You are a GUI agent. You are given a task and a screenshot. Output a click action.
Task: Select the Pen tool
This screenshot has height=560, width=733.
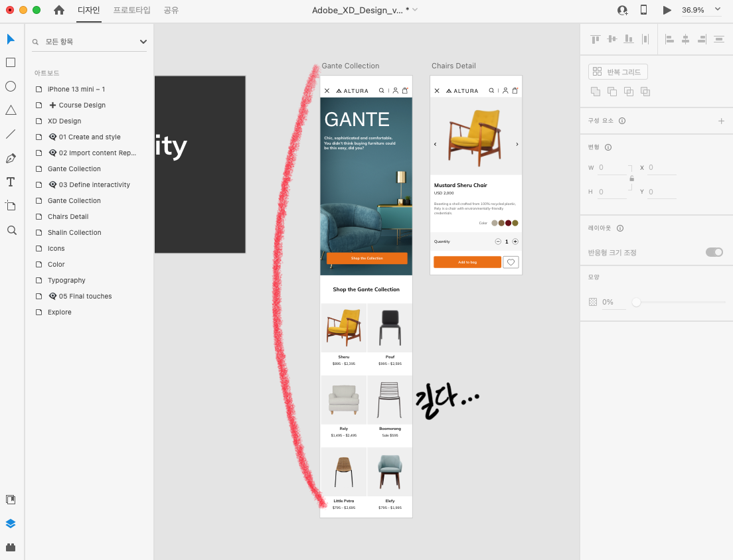(10, 159)
